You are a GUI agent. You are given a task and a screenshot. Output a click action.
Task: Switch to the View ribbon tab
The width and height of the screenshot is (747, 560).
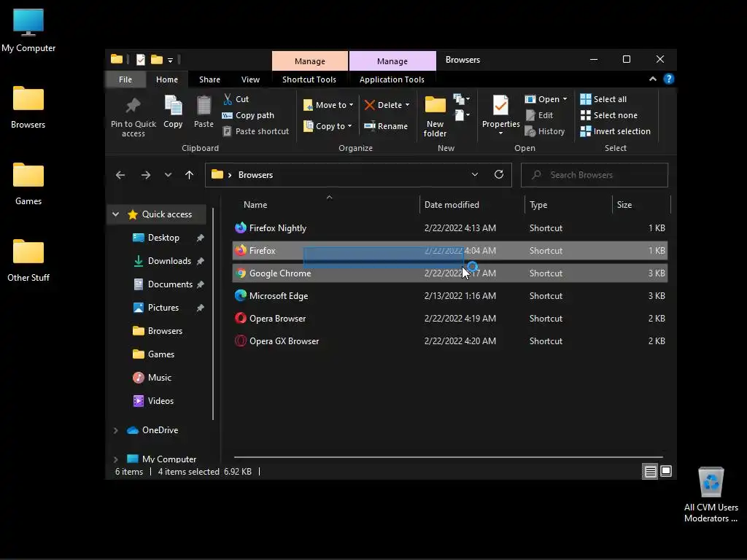[250, 79]
